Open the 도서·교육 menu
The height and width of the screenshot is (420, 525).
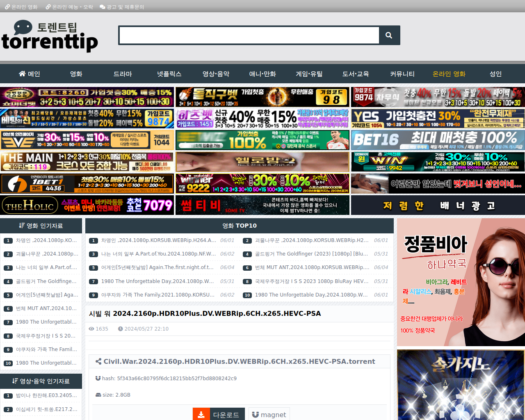click(356, 74)
